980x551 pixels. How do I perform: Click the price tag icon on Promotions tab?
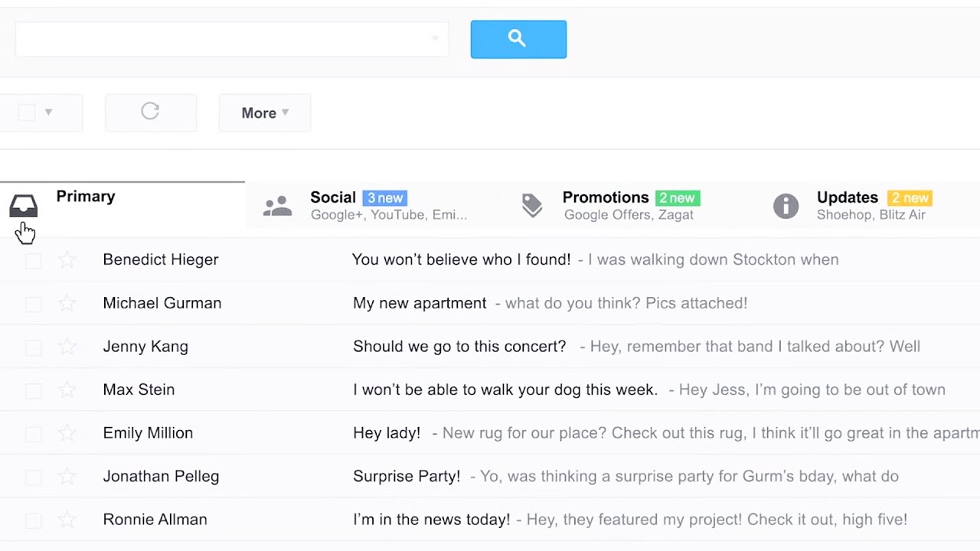coord(532,204)
